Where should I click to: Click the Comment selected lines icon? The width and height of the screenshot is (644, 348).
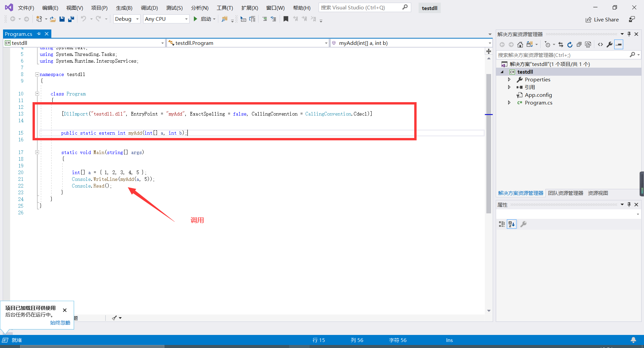tap(265, 19)
